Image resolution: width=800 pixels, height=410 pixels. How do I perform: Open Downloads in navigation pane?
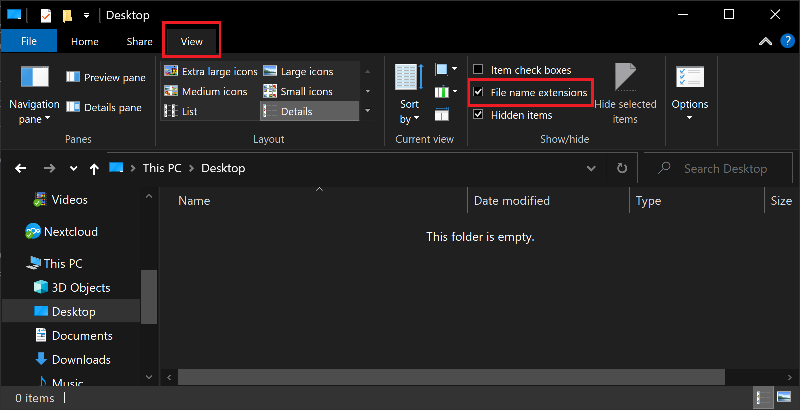point(72,360)
